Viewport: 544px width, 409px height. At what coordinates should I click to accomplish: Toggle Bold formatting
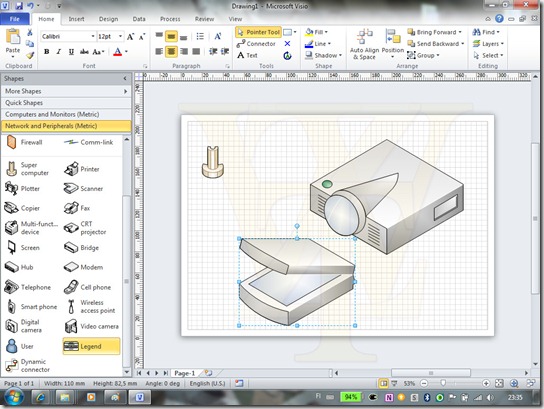tap(46, 52)
